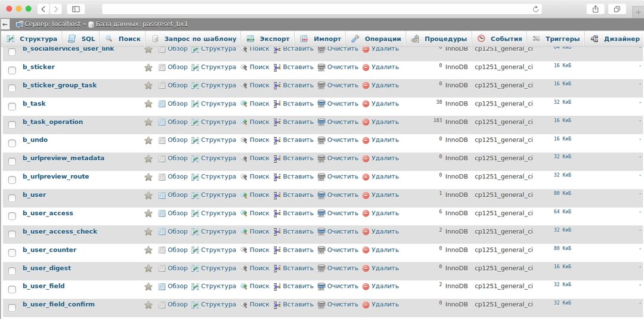
Task: Go to the Операции tab
Action: coord(376,39)
